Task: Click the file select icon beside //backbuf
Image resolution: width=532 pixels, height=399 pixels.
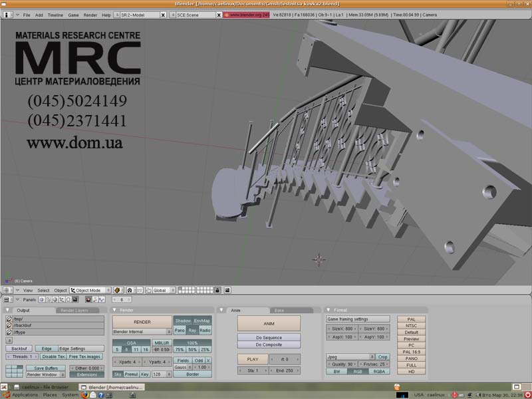Action: pyautogui.click(x=9, y=325)
